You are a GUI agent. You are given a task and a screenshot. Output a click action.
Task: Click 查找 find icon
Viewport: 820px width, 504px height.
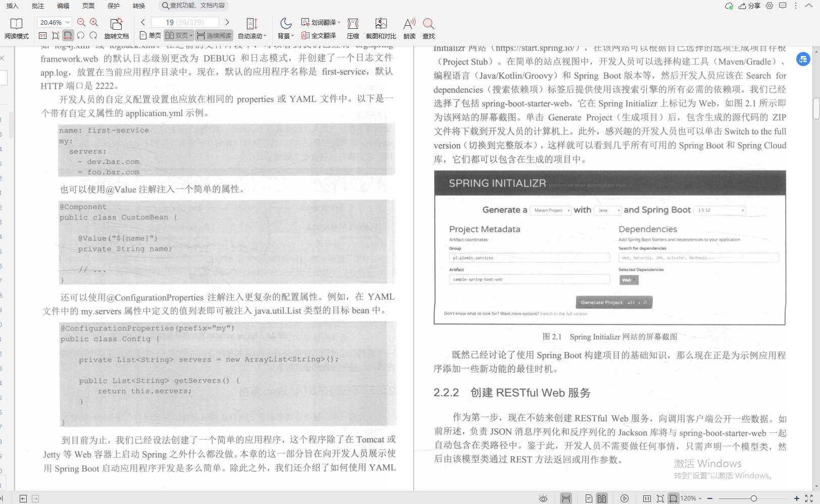tap(429, 28)
